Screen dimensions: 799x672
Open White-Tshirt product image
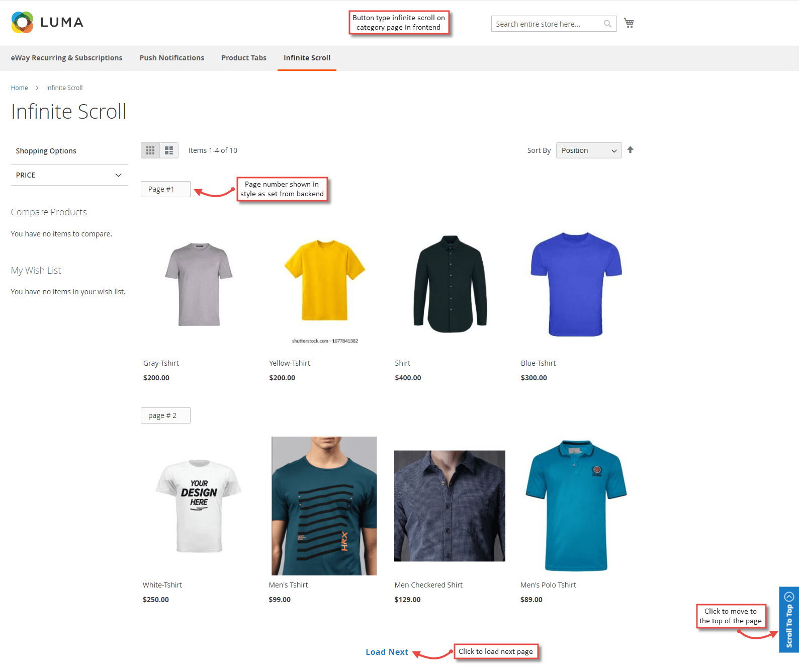pyautogui.click(x=199, y=506)
